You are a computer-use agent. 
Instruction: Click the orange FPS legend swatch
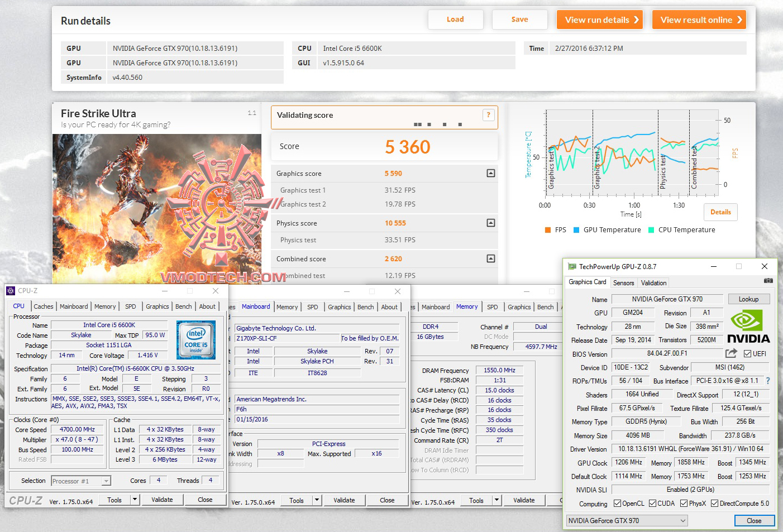[547, 230]
